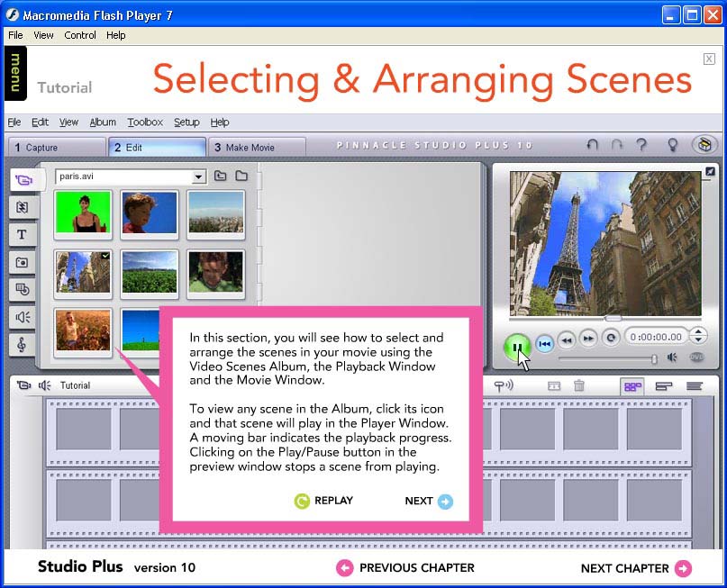Open the Music album tab with treble clef

click(x=22, y=345)
